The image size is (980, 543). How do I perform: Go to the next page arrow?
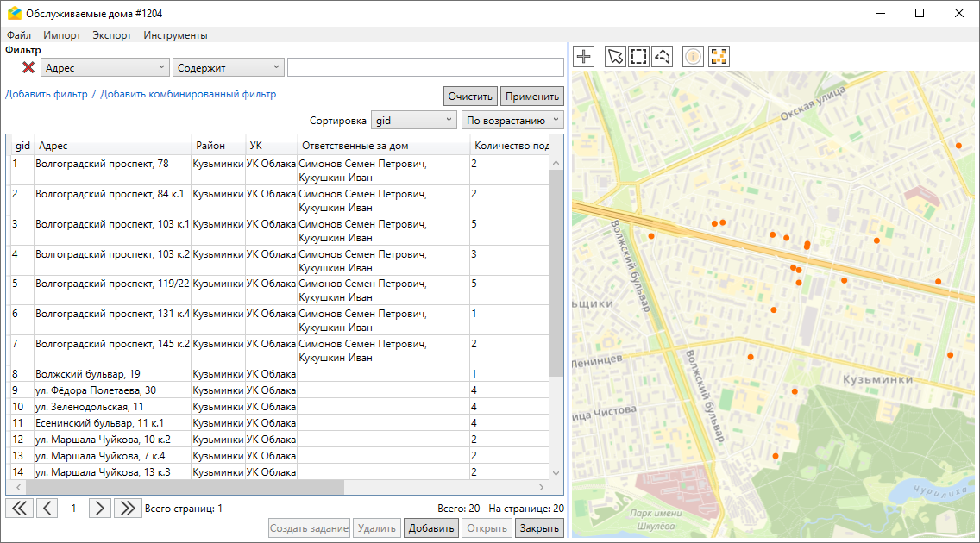click(x=101, y=509)
